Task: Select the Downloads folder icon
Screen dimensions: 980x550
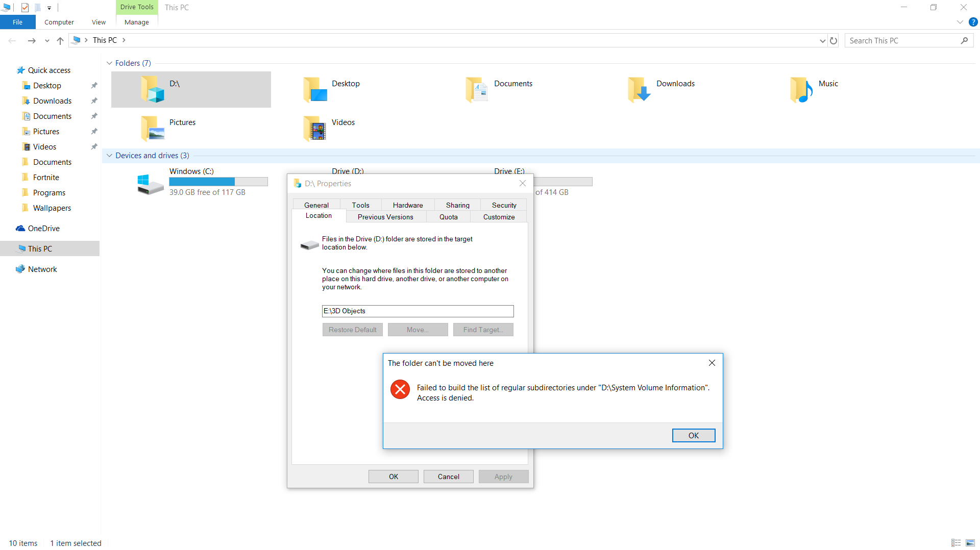Action: (639, 89)
